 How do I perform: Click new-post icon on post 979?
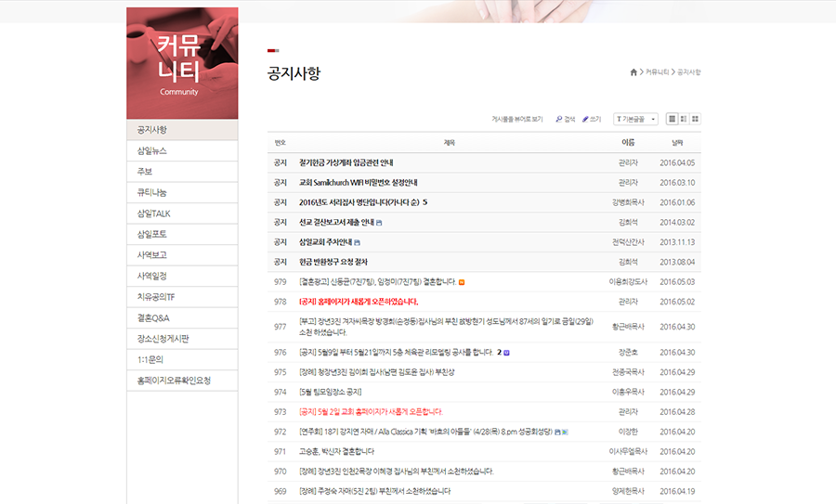click(462, 282)
